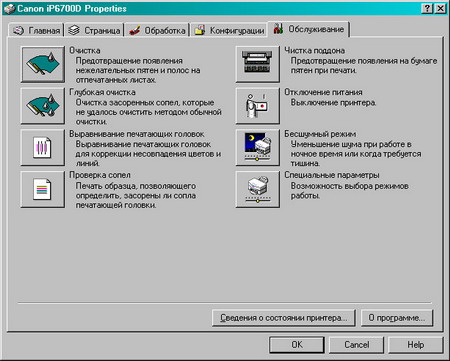450x361 pixels.
Task: Click the question mark help titlebar button
Action: pyautogui.click(x=427, y=8)
